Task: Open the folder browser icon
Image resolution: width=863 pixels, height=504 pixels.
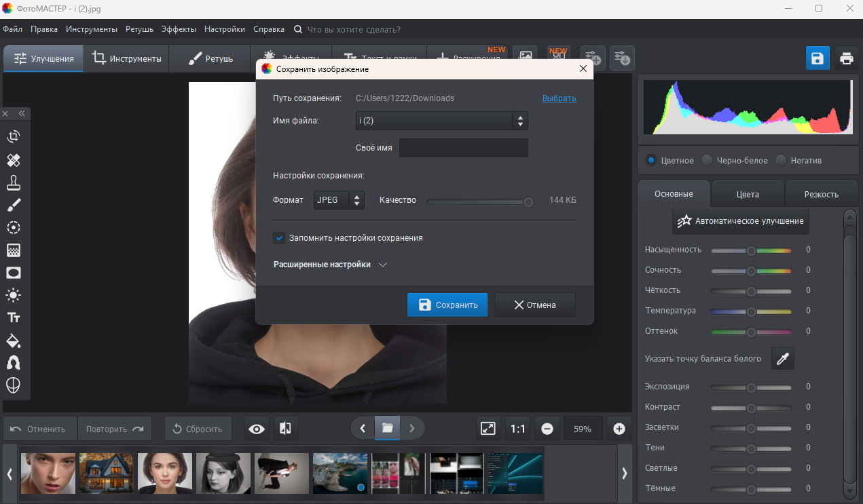Action: [388, 428]
